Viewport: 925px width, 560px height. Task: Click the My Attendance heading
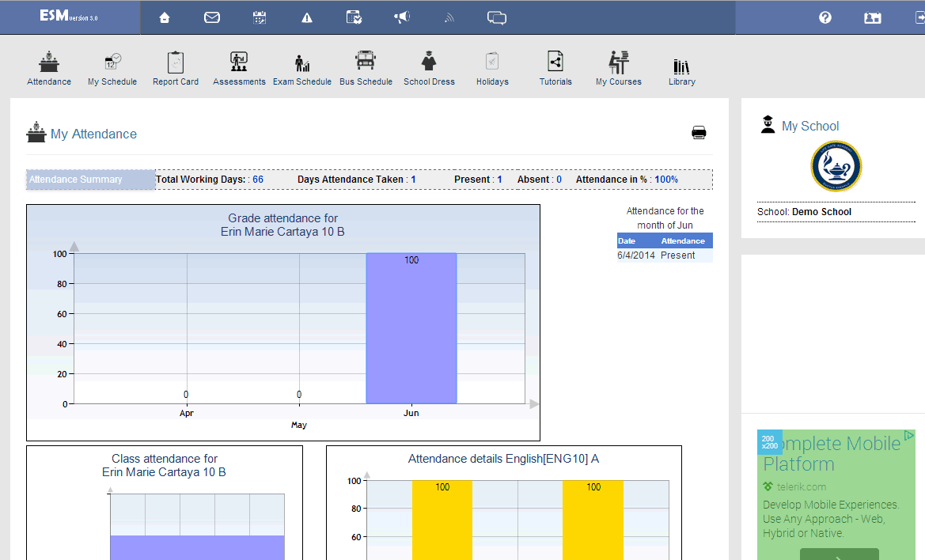(94, 134)
